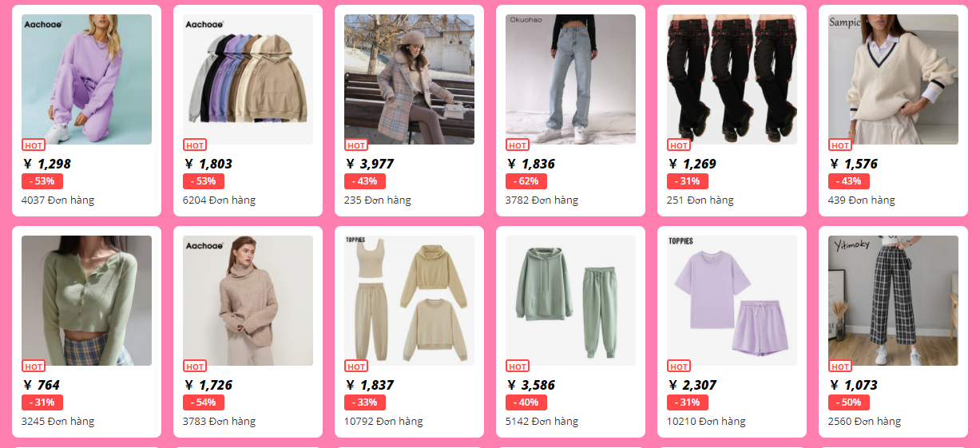The image size is (980, 448).
Task: Click the HOT badge on the ¥ 2,307 shorts set card
Action: point(679,367)
